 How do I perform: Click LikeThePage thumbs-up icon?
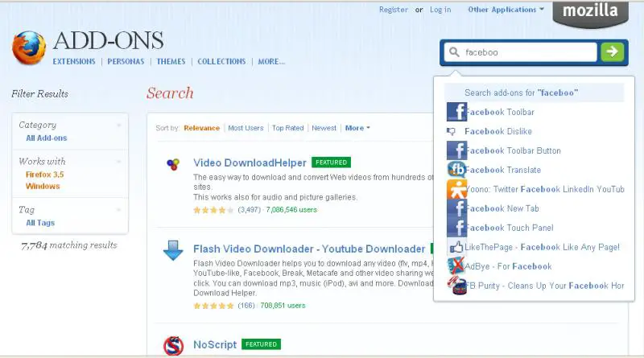click(x=456, y=247)
